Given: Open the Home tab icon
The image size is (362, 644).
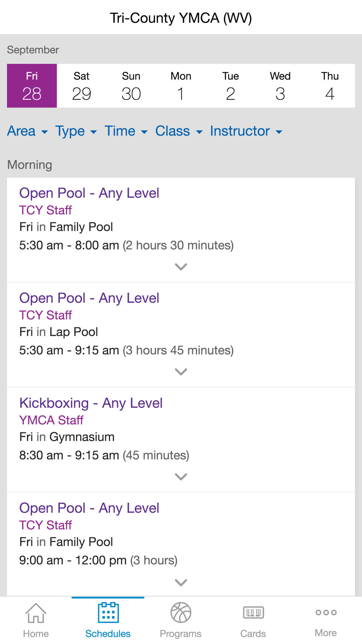Looking at the screenshot, I should [x=36, y=612].
